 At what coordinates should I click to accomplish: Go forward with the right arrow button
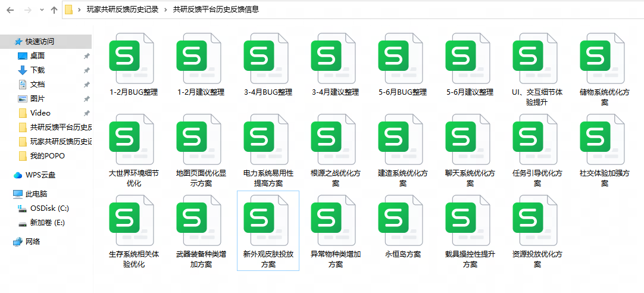coord(28,10)
